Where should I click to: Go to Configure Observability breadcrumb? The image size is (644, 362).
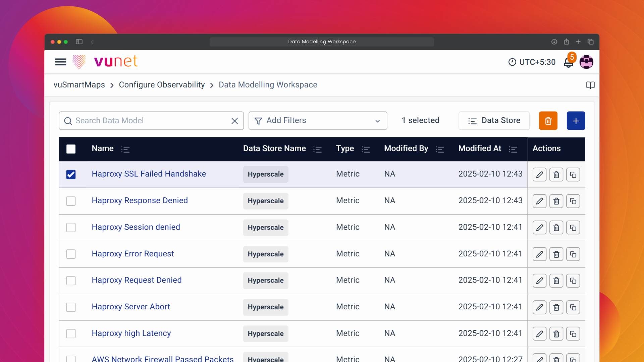[x=162, y=85]
